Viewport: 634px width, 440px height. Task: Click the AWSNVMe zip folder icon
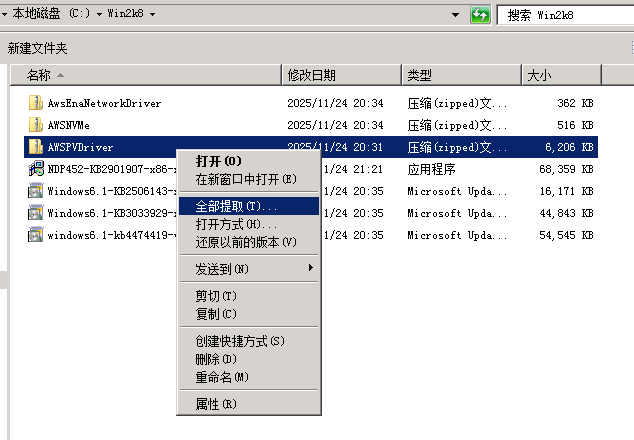tap(36, 125)
